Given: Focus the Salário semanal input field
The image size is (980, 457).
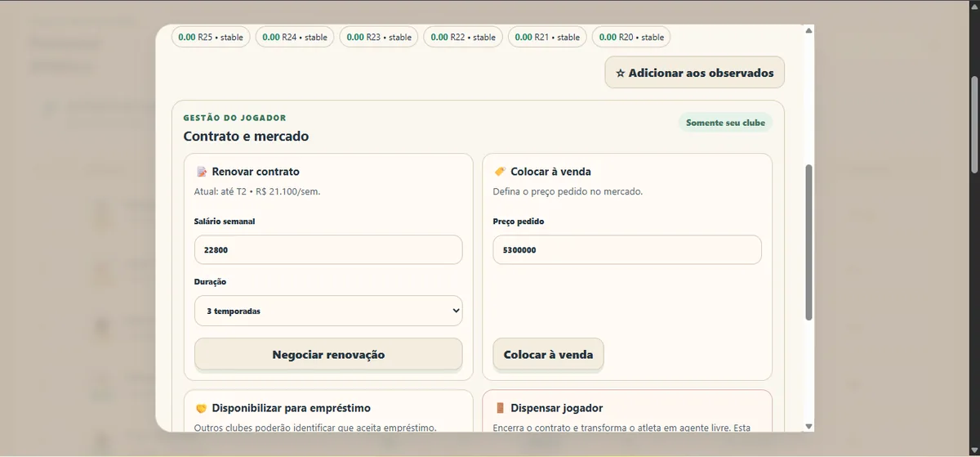Looking at the screenshot, I should click(x=328, y=250).
